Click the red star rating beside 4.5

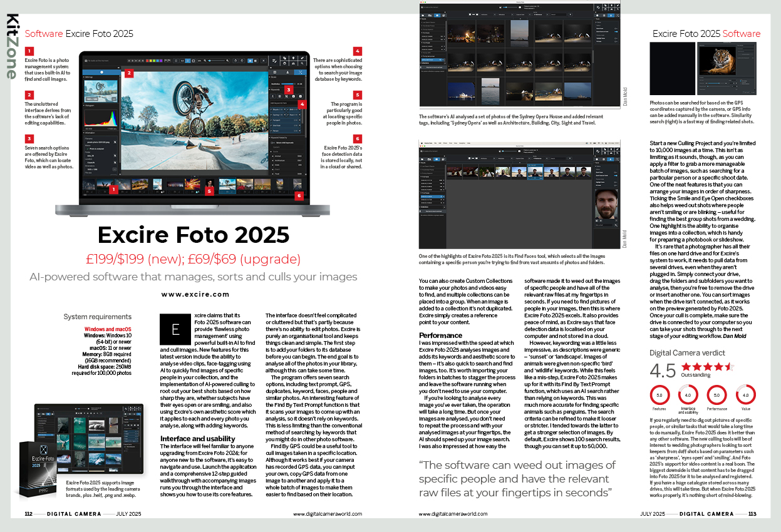tap(708, 366)
